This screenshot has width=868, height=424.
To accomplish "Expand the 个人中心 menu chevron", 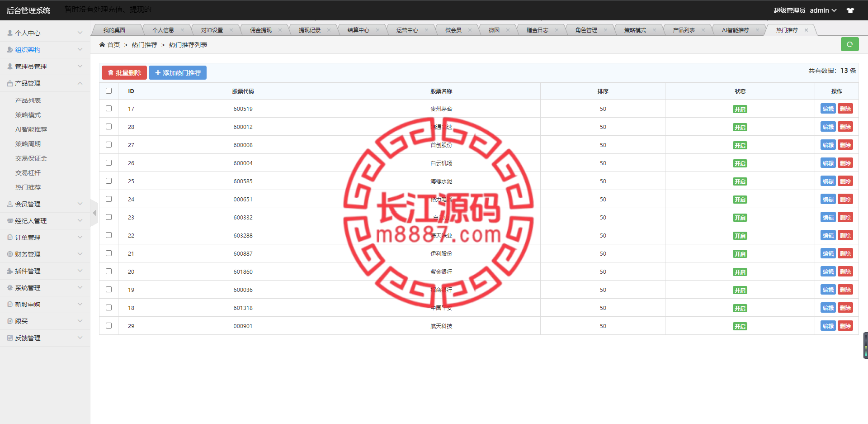I will [80, 33].
